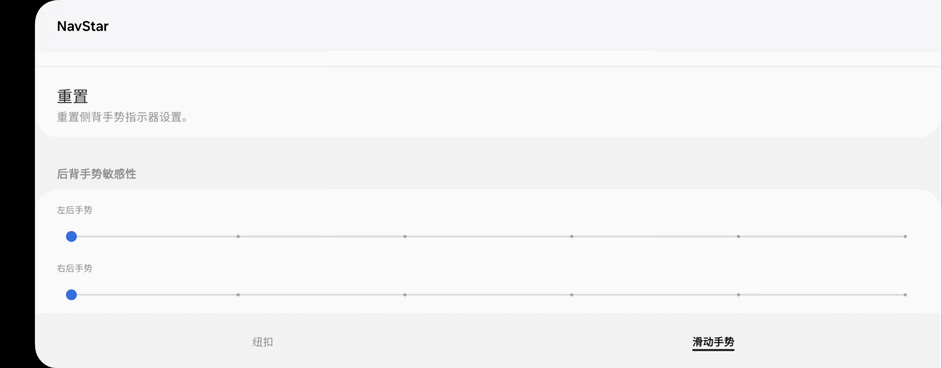Set 右后手势 slider to third tick
The image size is (942, 368).
point(405,295)
